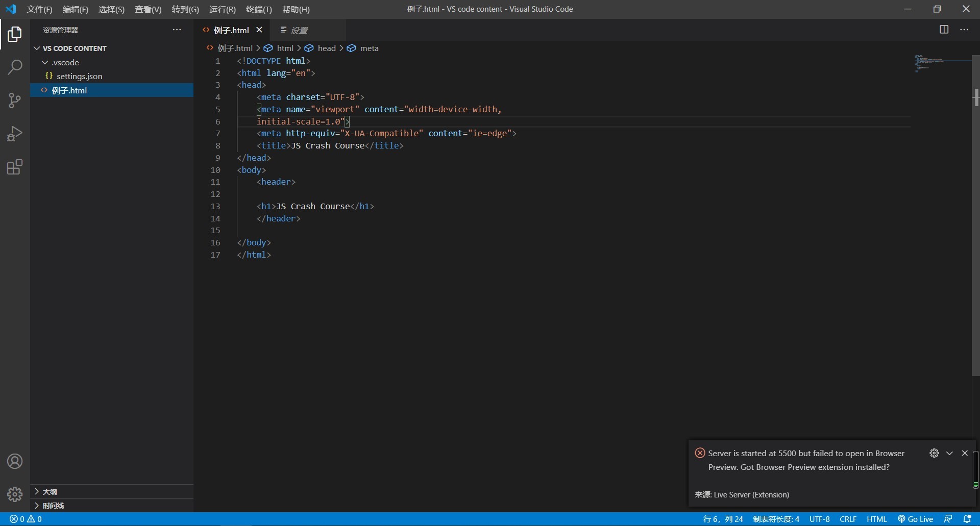The image size is (980, 526).
Task: Open the 转到(G) menu
Action: click(x=185, y=9)
